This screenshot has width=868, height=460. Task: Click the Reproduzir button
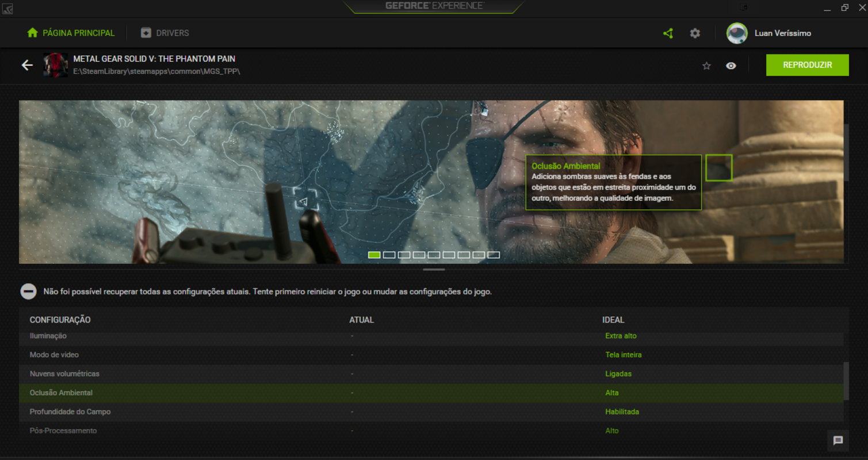(807, 65)
